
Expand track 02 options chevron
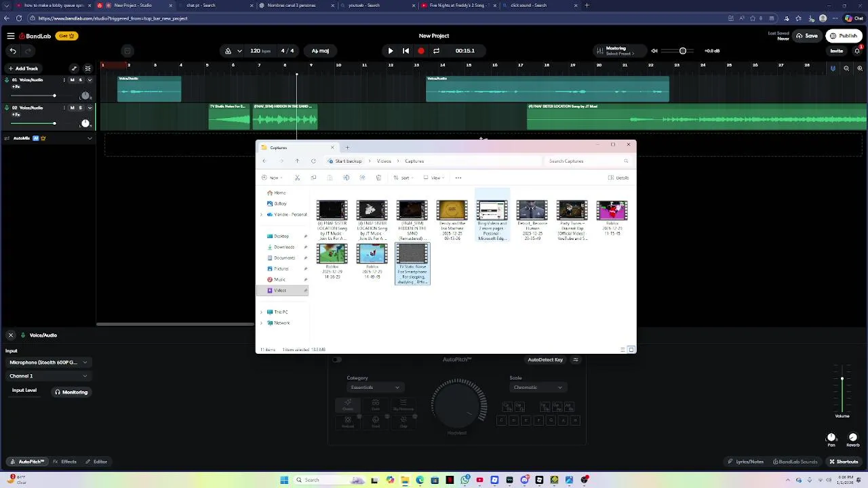coord(90,108)
